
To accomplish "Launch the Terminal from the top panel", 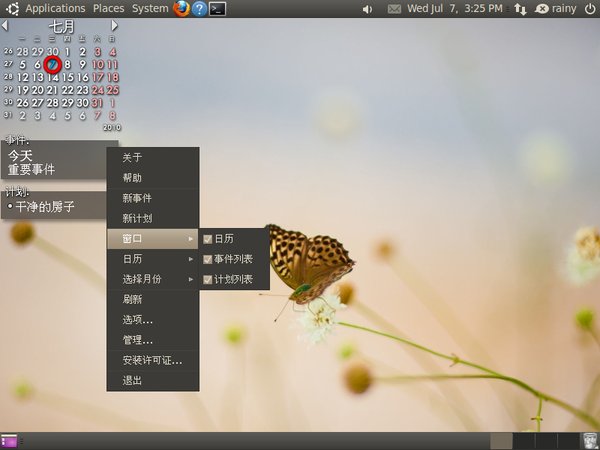I will point(217,8).
